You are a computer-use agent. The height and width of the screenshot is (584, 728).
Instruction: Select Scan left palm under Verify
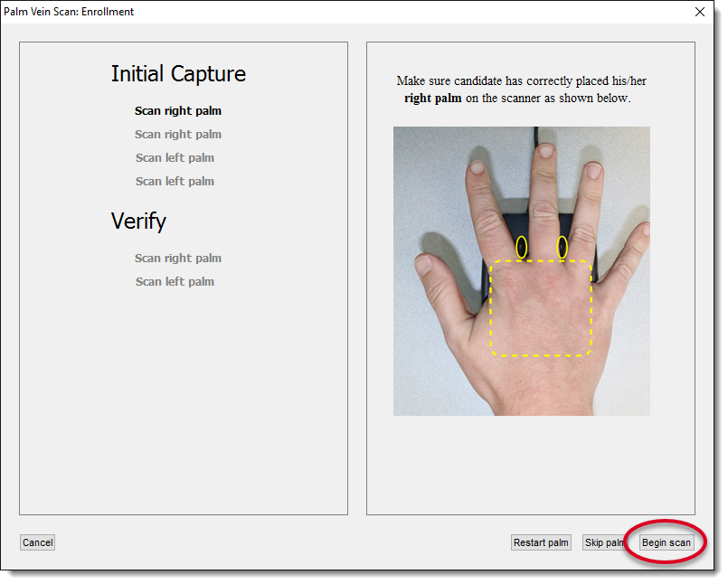coord(175,281)
